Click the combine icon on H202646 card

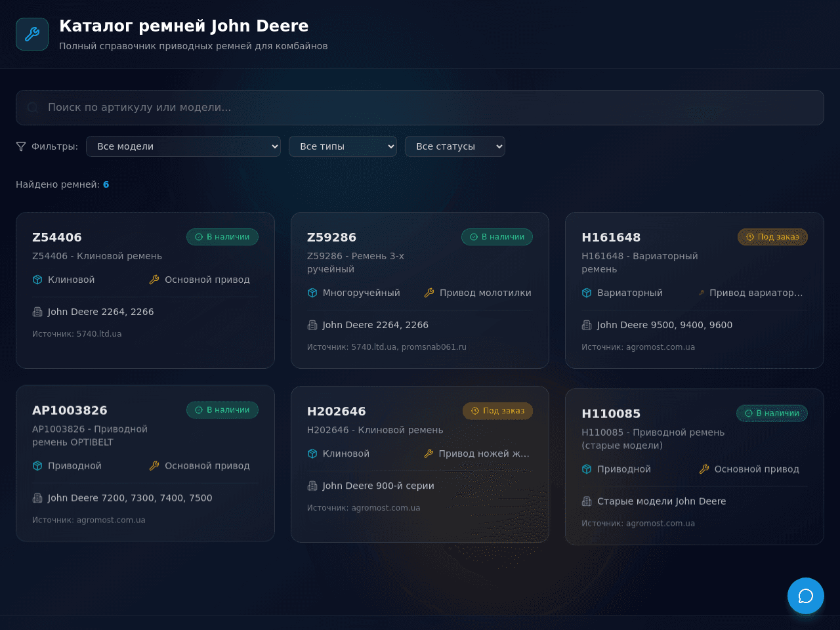pos(312,486)
